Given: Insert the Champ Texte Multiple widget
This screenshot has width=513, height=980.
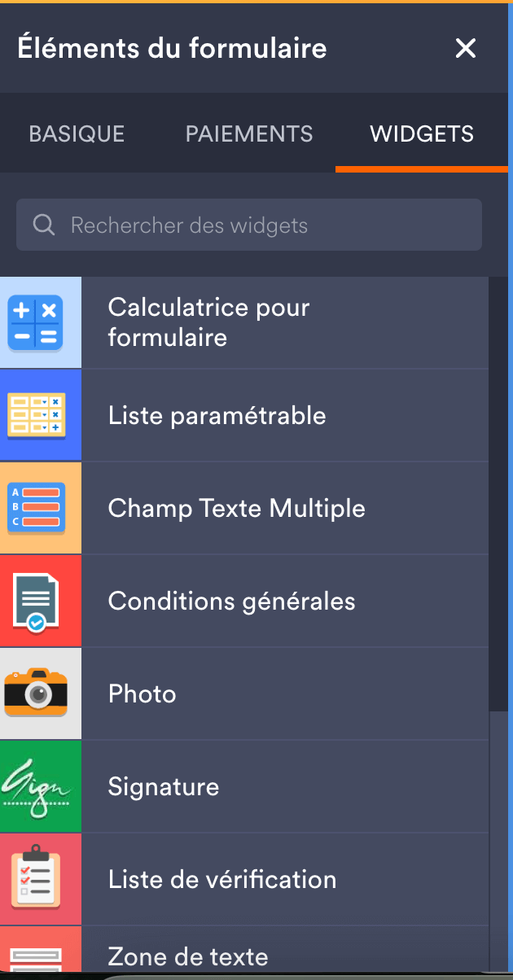Looking at the screenshot, I should click(x=236, y=509).
